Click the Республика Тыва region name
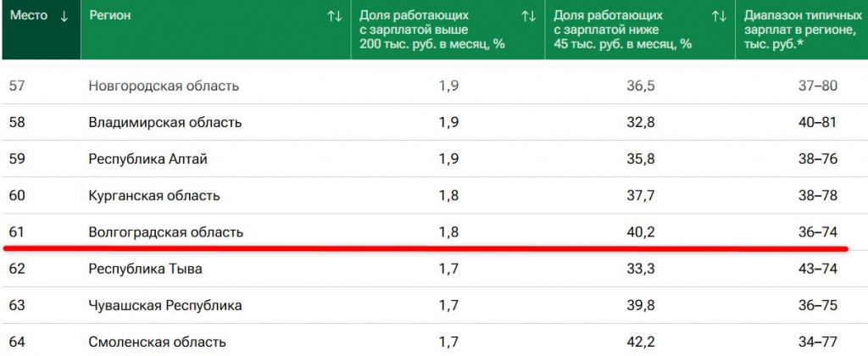Viewport: 868px width, 356px height. click(x=146, y=270)
